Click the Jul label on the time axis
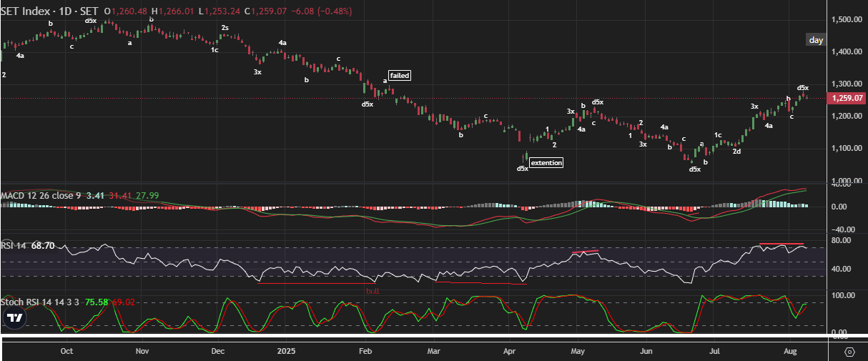 click(x=715, y=352)
